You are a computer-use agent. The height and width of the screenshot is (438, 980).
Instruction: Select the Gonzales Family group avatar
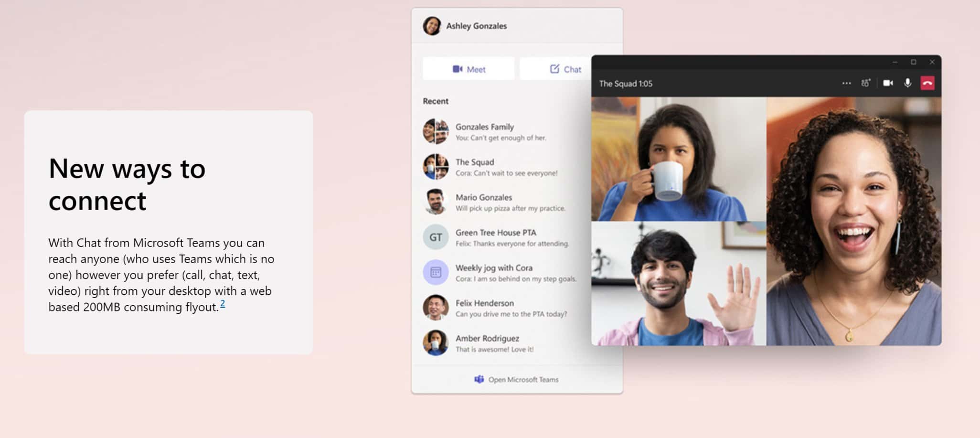pos(436,131)
